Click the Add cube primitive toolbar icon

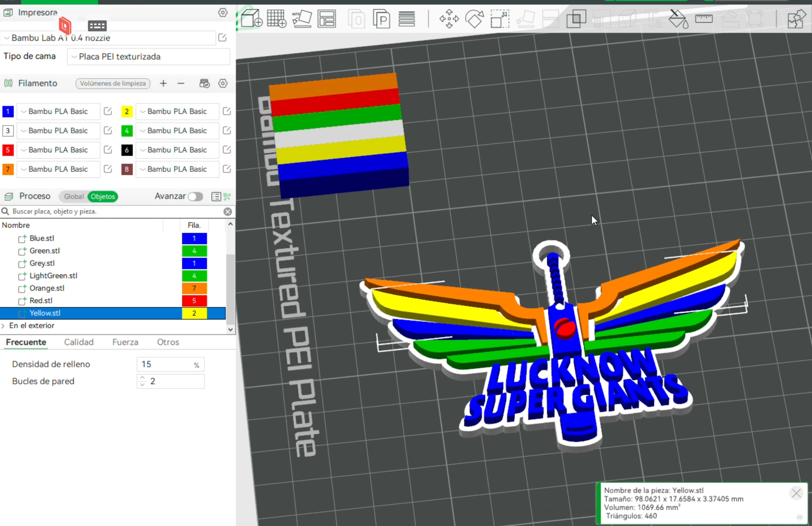pos(252,18)
